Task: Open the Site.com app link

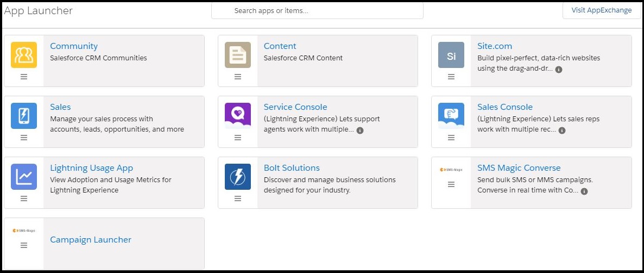Action: pos(495,46)
